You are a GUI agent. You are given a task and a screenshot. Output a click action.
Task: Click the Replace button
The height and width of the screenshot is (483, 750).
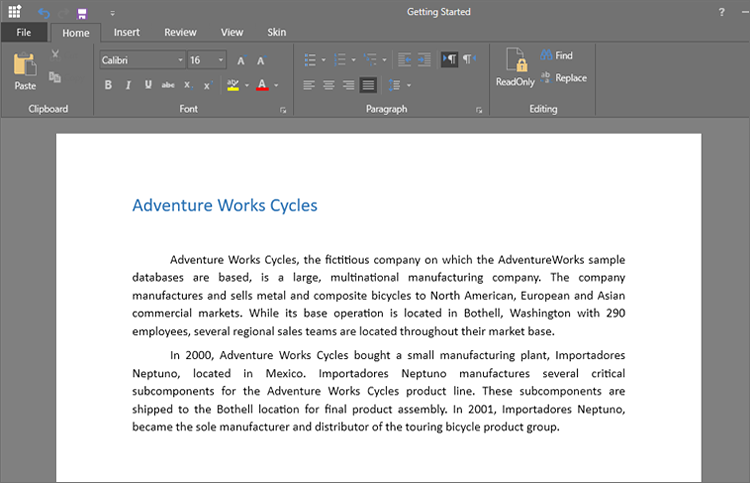click(563, 78)
